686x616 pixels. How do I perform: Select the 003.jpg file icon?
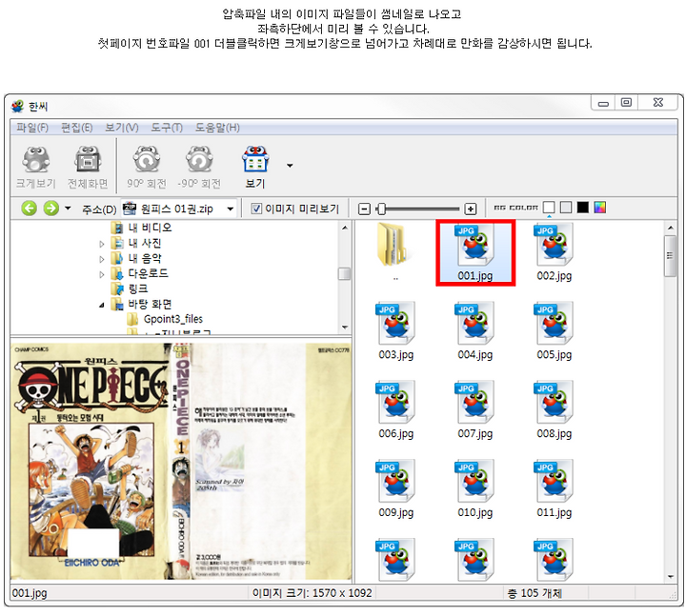[x=396, y=324]
